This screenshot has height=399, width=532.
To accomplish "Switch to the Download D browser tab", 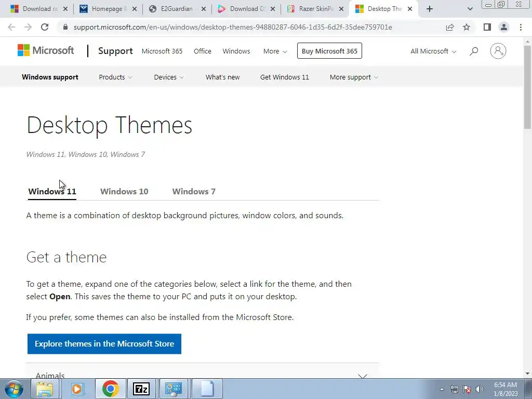I will point(246,9).
